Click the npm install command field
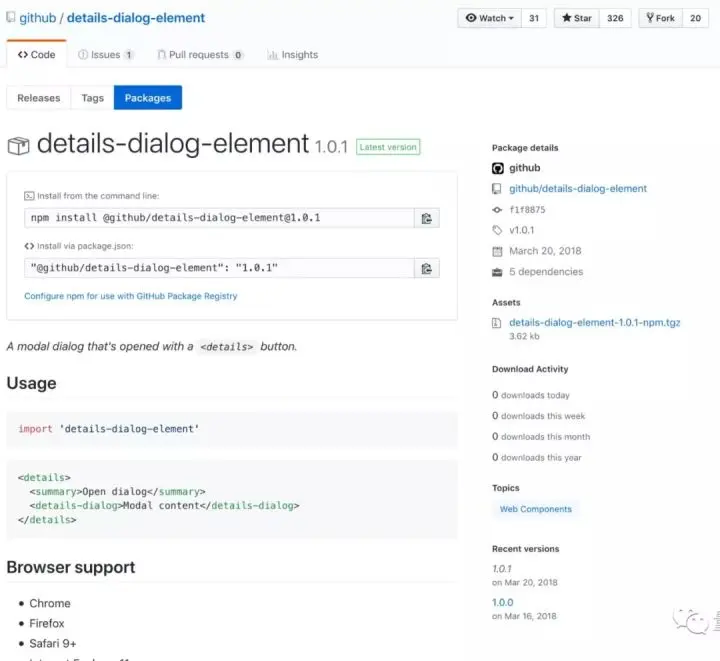Viewport: 720px width, 661px height. click(219, 218)
